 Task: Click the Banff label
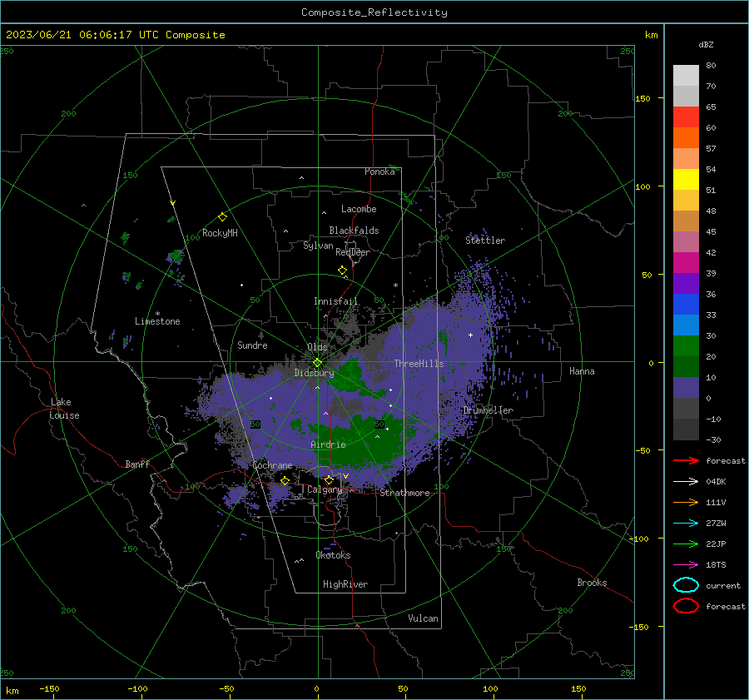tap(137, 464)
